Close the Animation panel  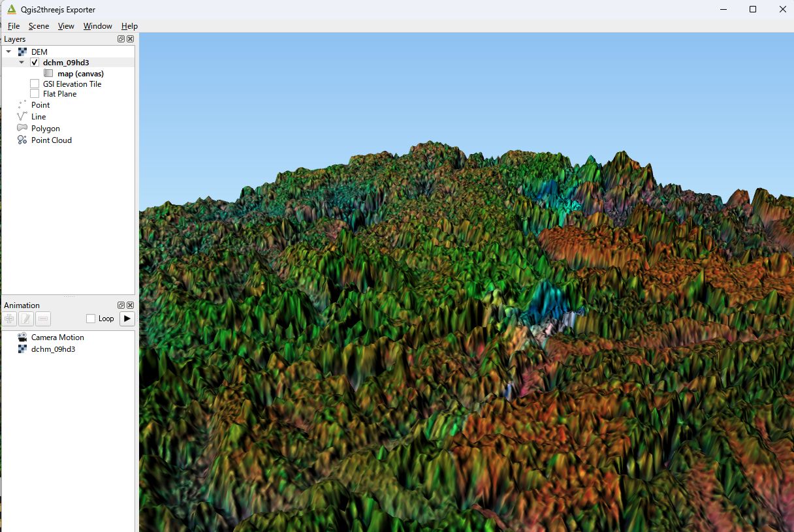[130, 305]
